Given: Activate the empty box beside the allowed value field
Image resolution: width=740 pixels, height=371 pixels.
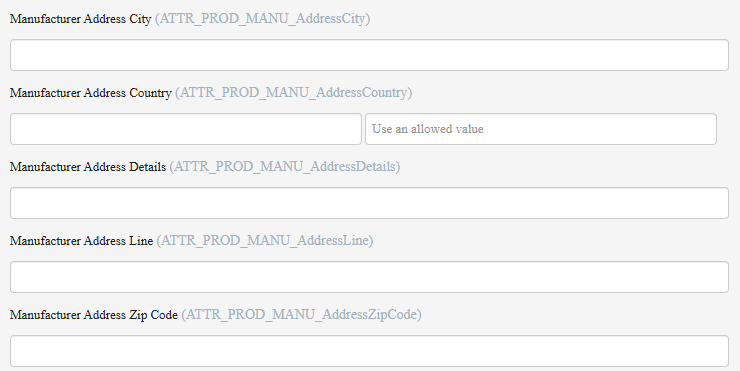Looking at the screenshot, I should pyautogui.click(x=185, y=129).
